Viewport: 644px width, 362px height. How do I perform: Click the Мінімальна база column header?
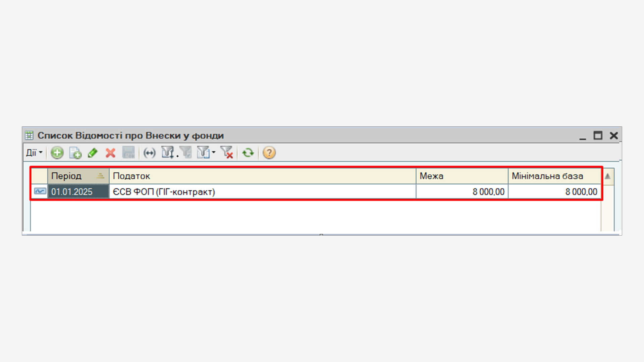point(555,176)
